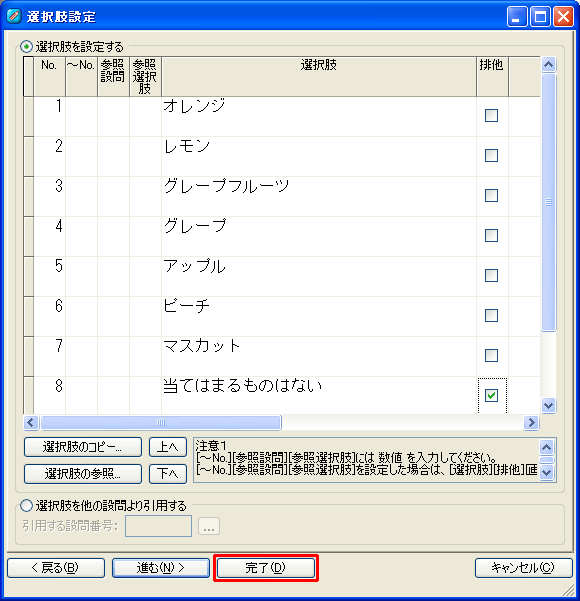The height and width of the screenshot is (601, 580).
Task: Click table vertical scrollbar up arrow
Action: (549, 64)
